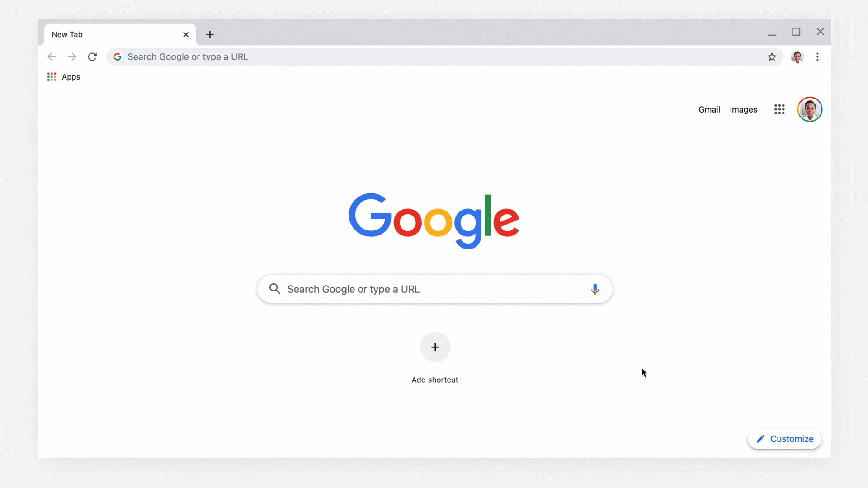Click the Apps launcher icon in bookmarks bar
This screenshot has width=868, height=488.
coord(51,76)
